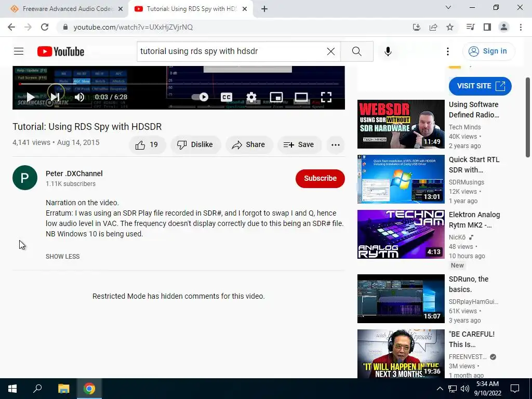The height and width of the screenshot is (399, 532).
Task: Open Tech Minds channel link
Action: (x=465, y=127)
